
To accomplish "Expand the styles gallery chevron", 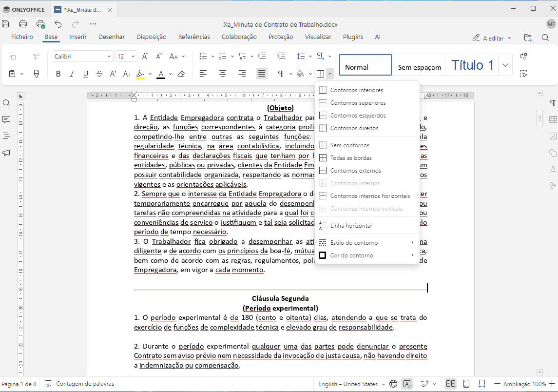I will coord(505,65).
